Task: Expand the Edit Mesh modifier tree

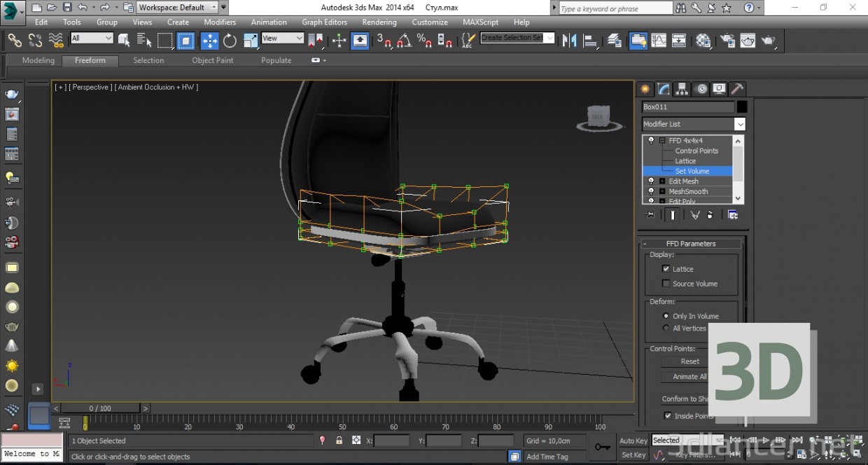Action: 662,181
